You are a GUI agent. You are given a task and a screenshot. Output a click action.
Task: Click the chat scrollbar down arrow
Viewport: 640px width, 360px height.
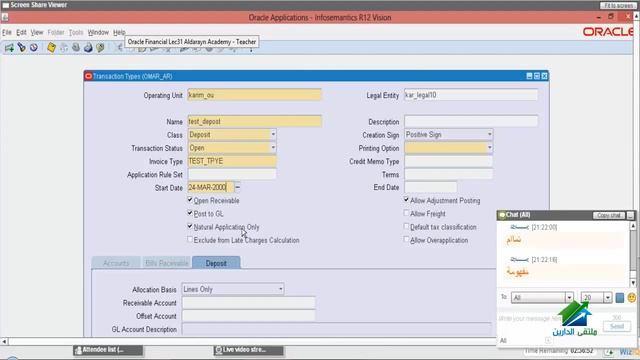(633, 282)
